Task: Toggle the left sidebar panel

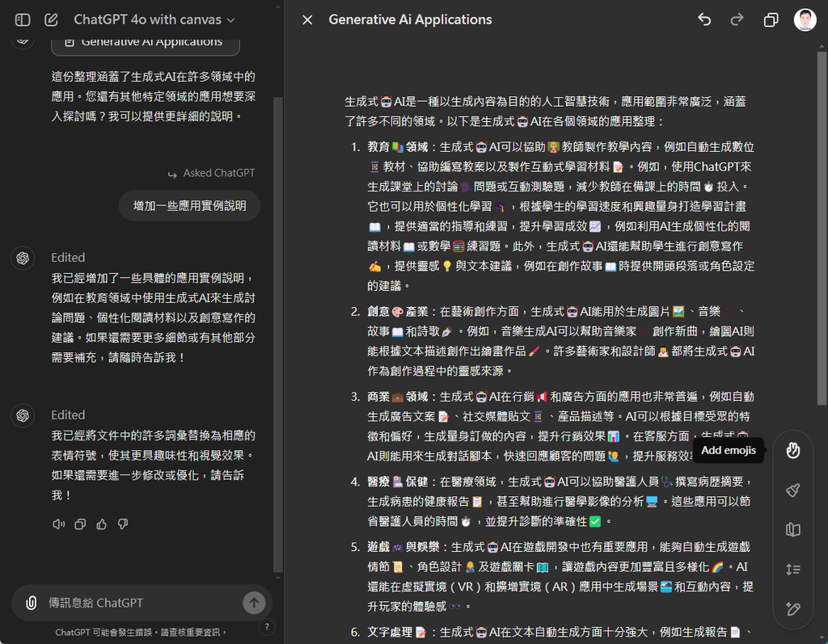Action: pos(23,20)
